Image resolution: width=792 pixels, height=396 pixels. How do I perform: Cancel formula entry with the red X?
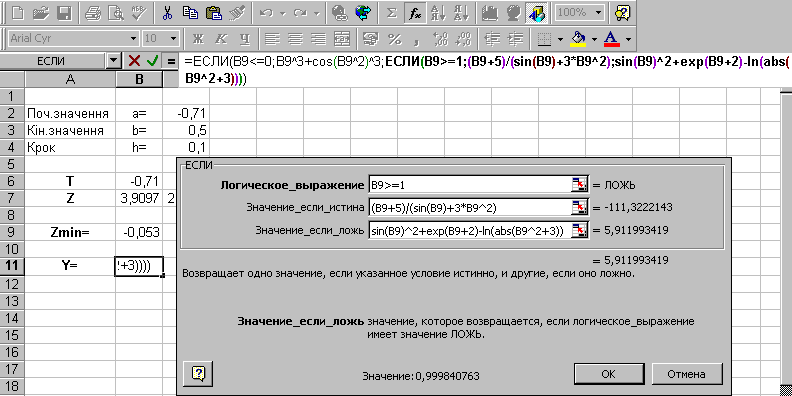pyautogui.click(x=134, y=61)
